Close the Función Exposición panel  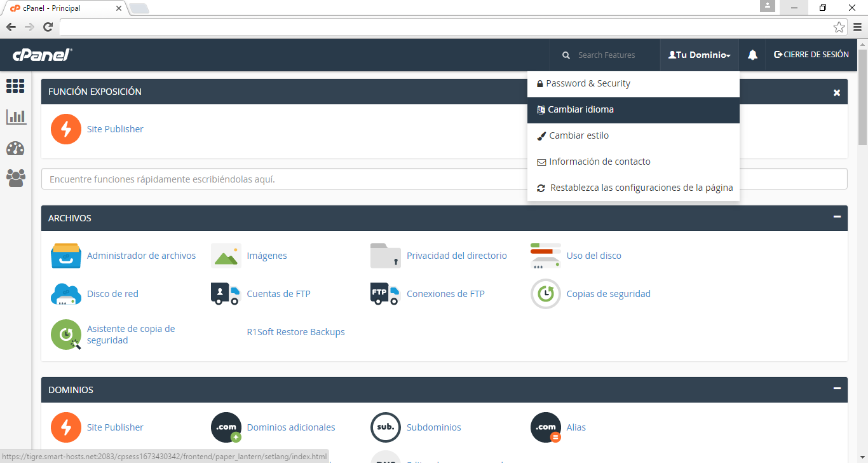click(837, 93)
